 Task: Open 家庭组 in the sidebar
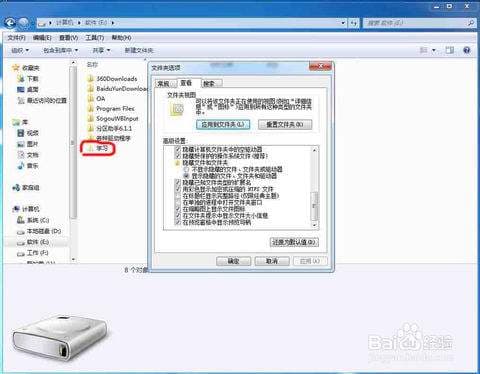click(x=26, y=188)
